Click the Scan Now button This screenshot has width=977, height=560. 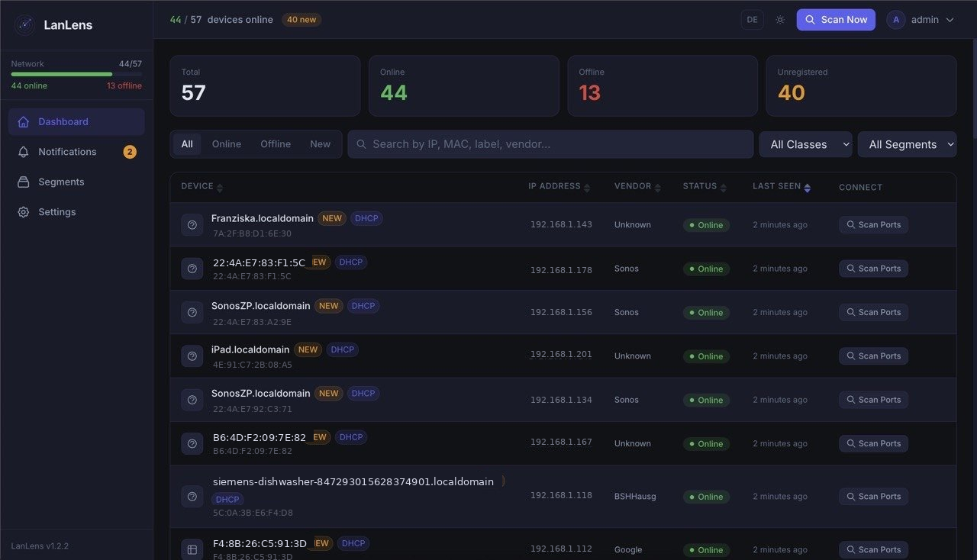[836, 20]
